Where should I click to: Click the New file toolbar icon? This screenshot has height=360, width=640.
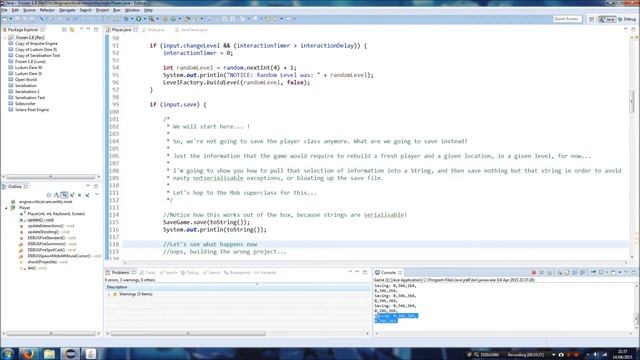click(4, 19)
